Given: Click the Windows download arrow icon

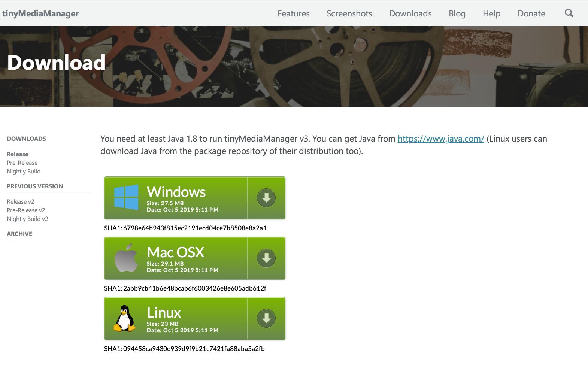Looking at the screenshot, I should point(266,198).
